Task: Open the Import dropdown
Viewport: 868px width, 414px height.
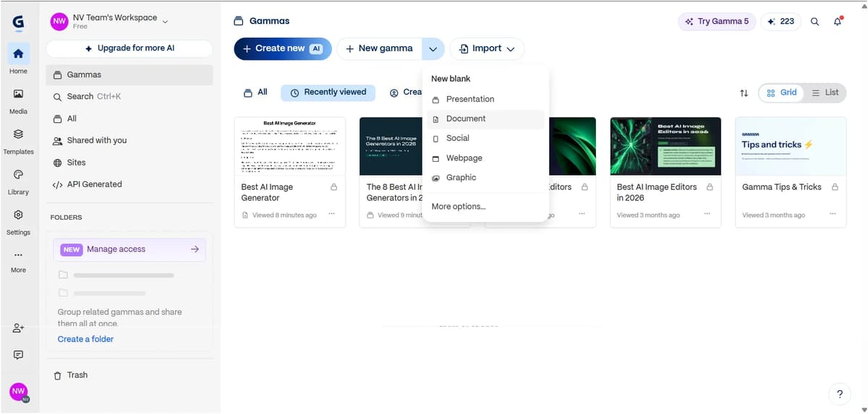Action: coord(487,48)
